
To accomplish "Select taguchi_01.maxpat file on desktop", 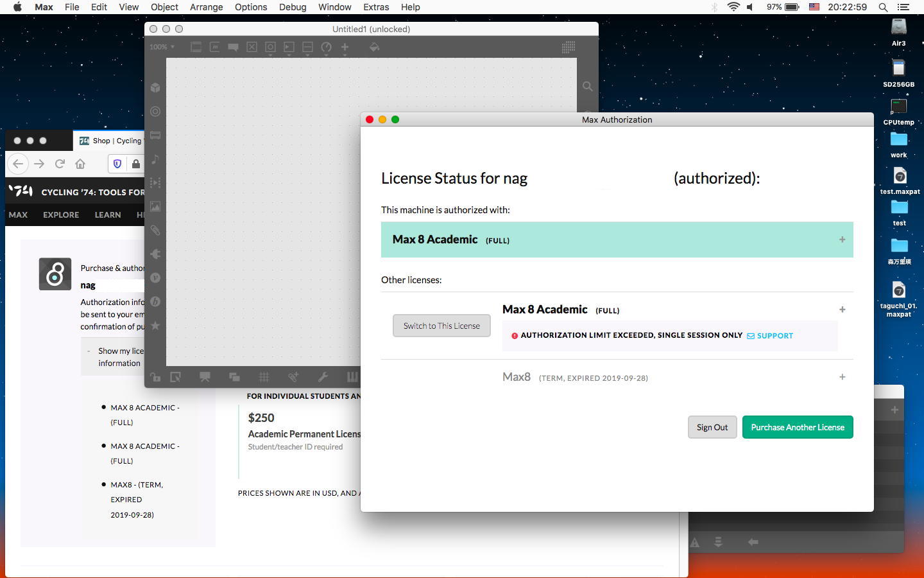I will coord(899,299).
